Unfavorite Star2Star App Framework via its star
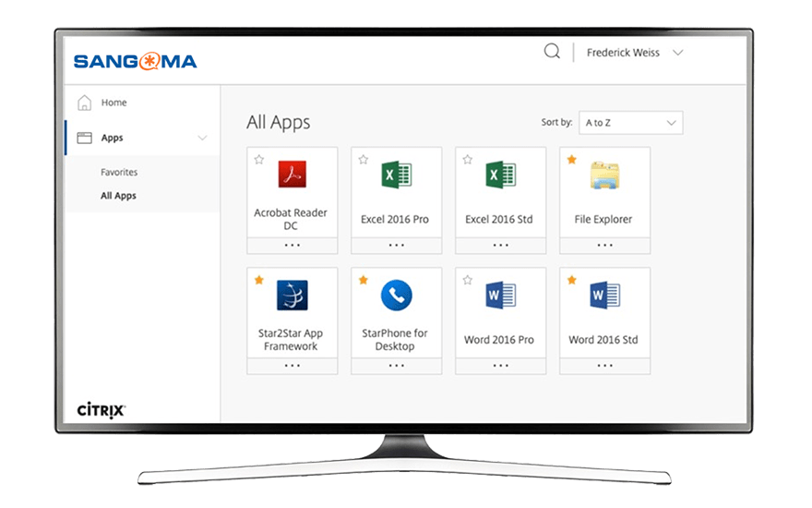This screenshot has width=812, height=508. coord(259,281)
